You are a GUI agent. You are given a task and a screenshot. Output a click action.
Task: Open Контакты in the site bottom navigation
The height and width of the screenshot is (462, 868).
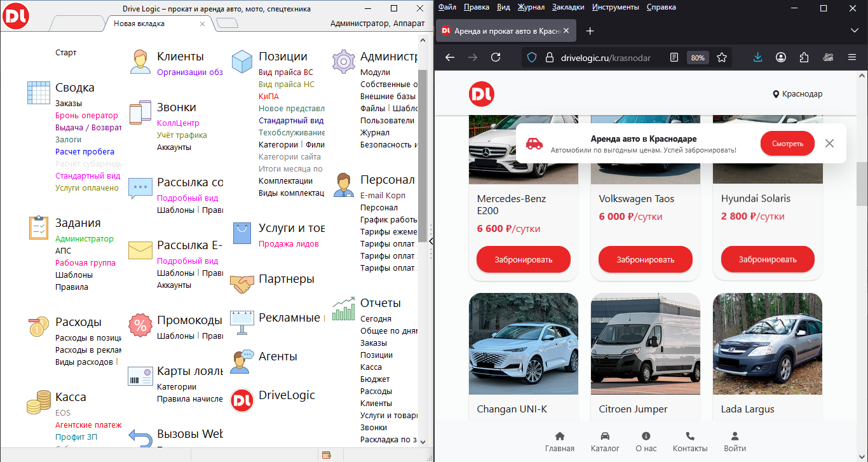(690, 442)
